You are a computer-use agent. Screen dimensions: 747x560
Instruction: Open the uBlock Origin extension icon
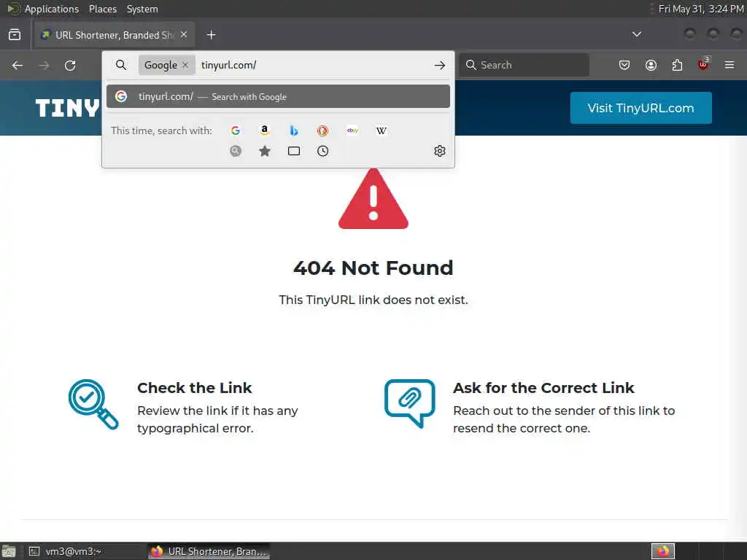click(703, 64)
